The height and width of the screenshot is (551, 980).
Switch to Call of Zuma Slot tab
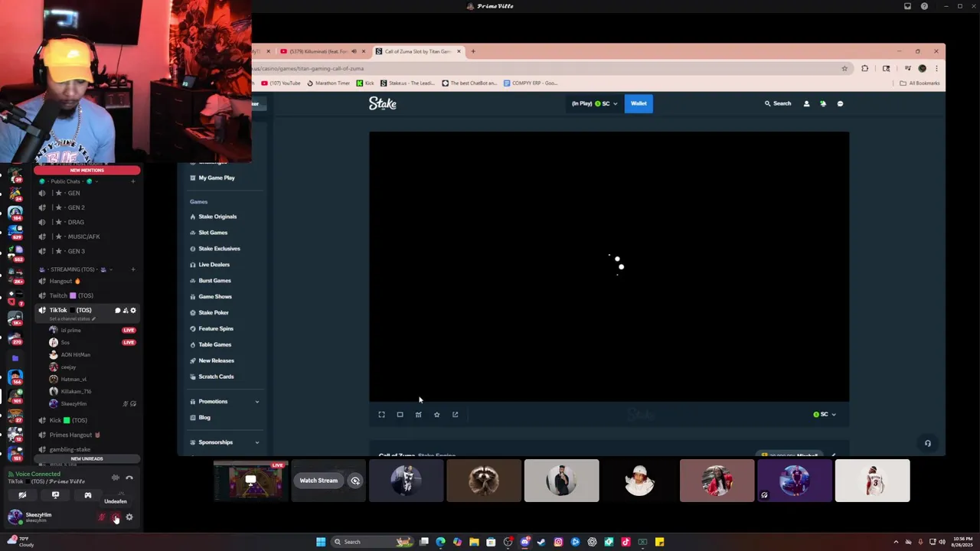(418, 51)
